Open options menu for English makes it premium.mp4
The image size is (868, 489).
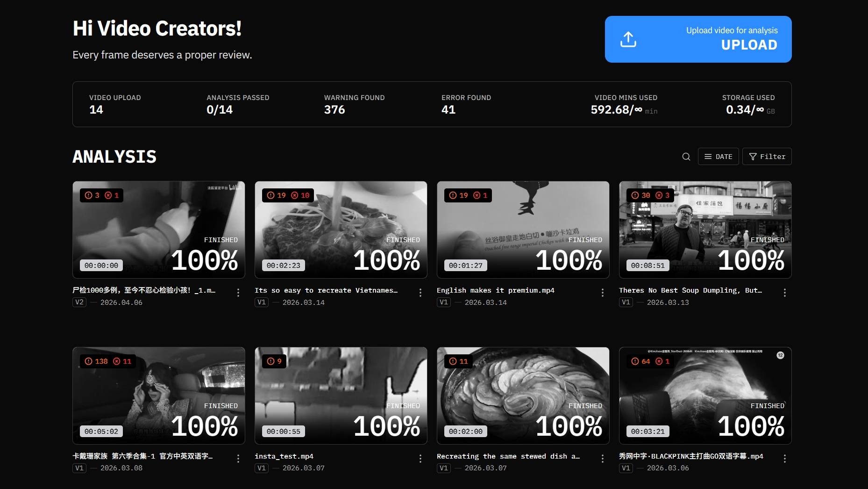(603, 293)
